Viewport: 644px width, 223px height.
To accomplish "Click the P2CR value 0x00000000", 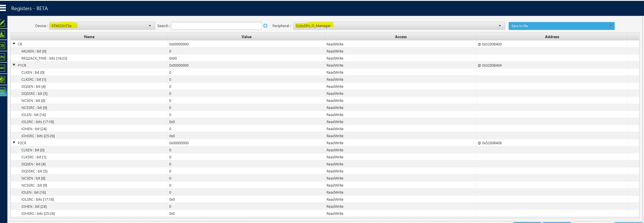I will coord(179,143).
